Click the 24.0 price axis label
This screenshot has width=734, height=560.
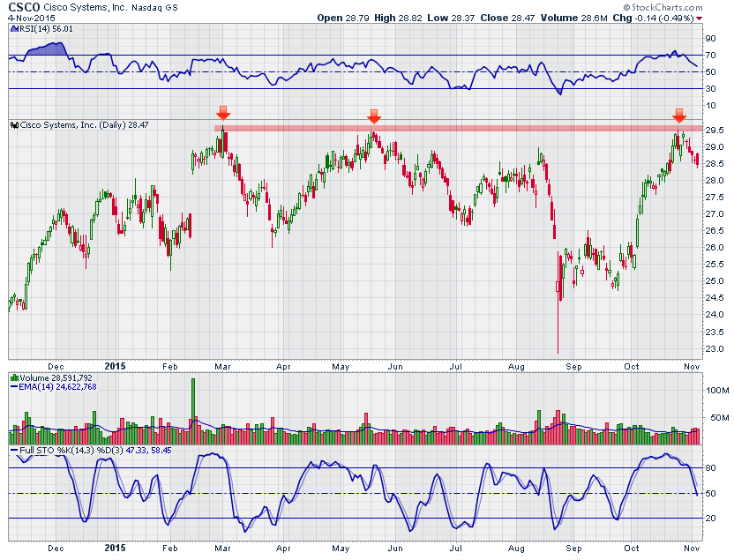[715, 314]
